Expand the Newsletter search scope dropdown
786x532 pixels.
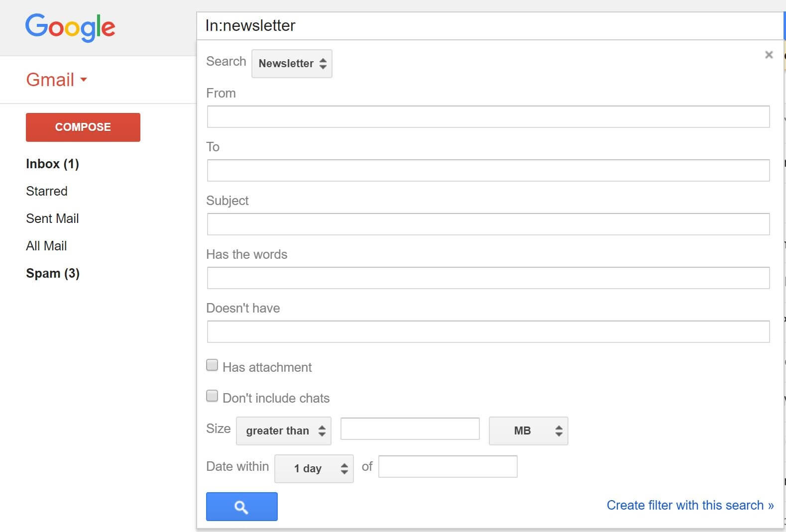(292, 64)
